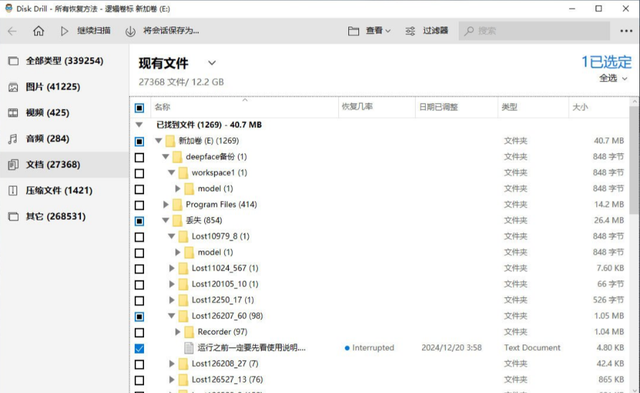Click the workspace1 folder icon
This screenshot has height=393, width=640.
point(183,173)
